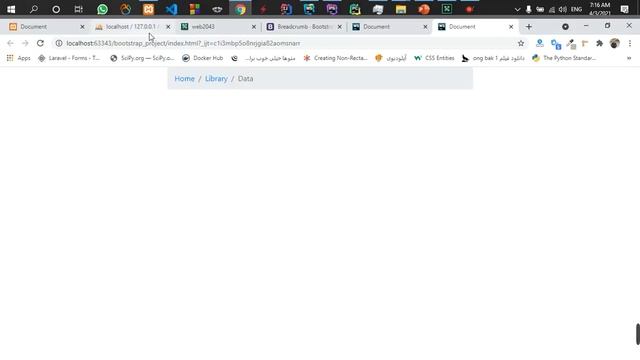640x360 pixels.
Task: Click the Home breadcrumb link
Action: (184, 78)
